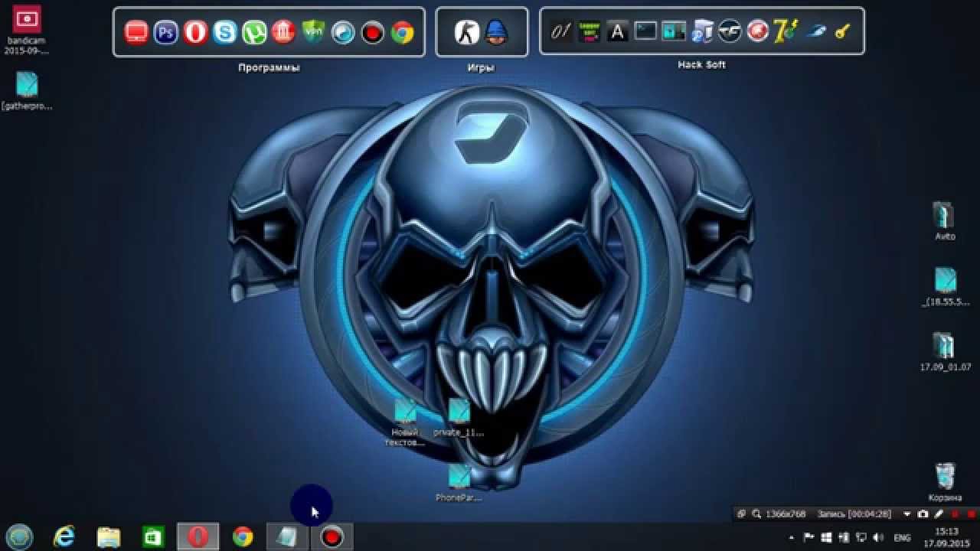Open Internet Explorer from the taskbar
Image resolution: width=980 pixels, height=551 pixels.
coord(64,537)
